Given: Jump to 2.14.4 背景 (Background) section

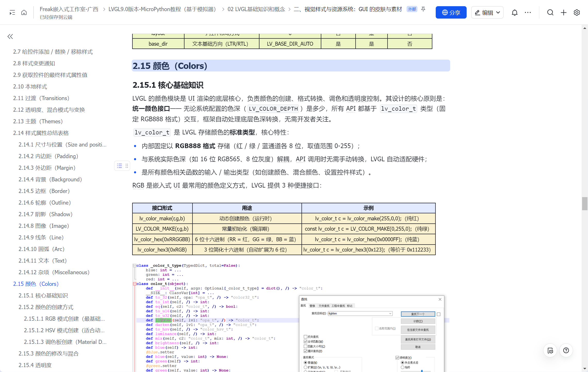Looking at the screenshot, I should click(x=50, y=179).
